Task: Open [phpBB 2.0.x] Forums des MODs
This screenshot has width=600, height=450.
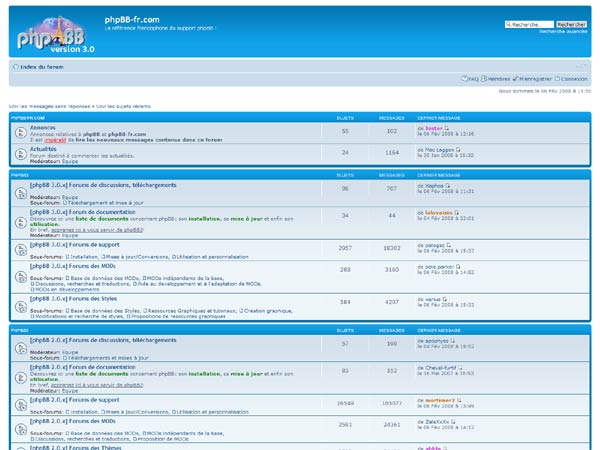Action: point(73,421)
